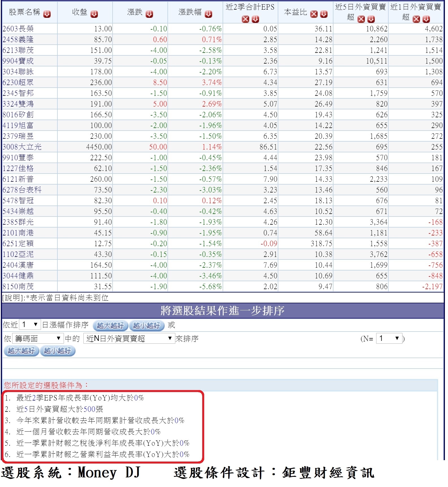This screenshot has width=448, height=487.
Task: Click the 10,862 five-day value for 長榮
Action: [x=377, y=29]
